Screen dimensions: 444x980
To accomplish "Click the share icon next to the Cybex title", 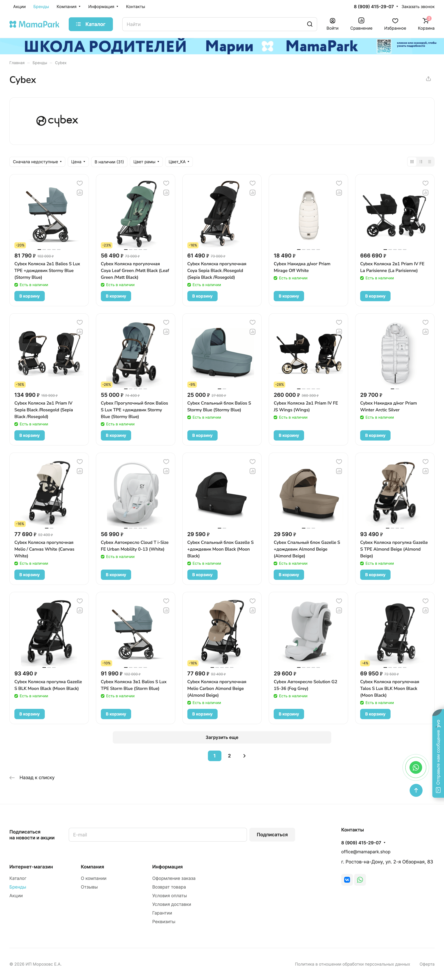I will tap(428, 79).
